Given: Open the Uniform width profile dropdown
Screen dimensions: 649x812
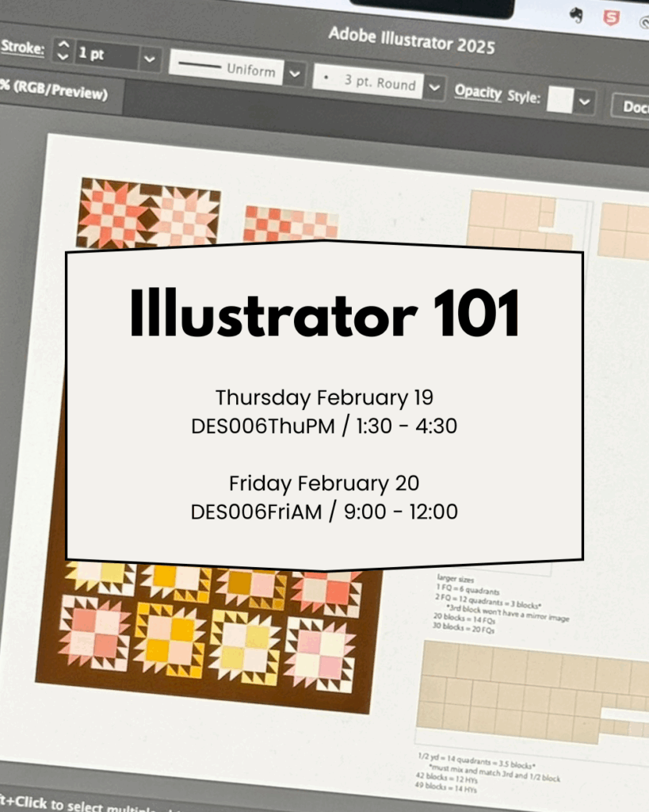Looking at the screenshot, I should click(x=294, y=75).
